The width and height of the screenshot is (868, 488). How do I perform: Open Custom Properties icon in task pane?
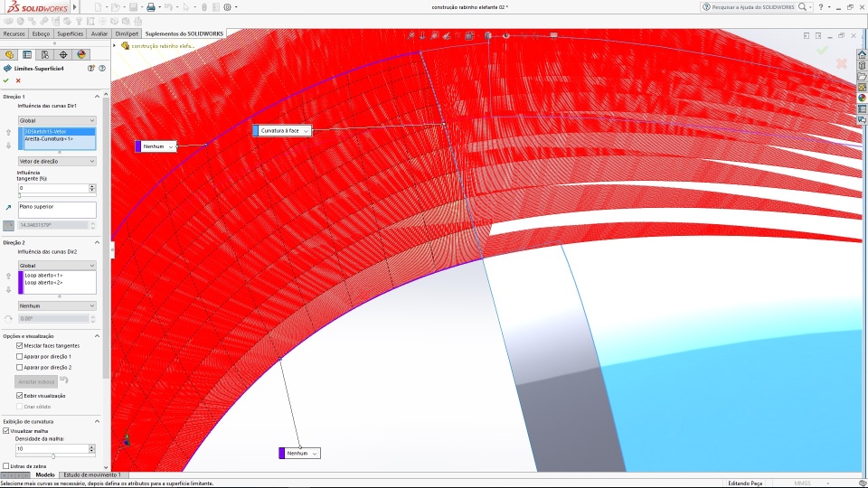[x=862, y=109]
